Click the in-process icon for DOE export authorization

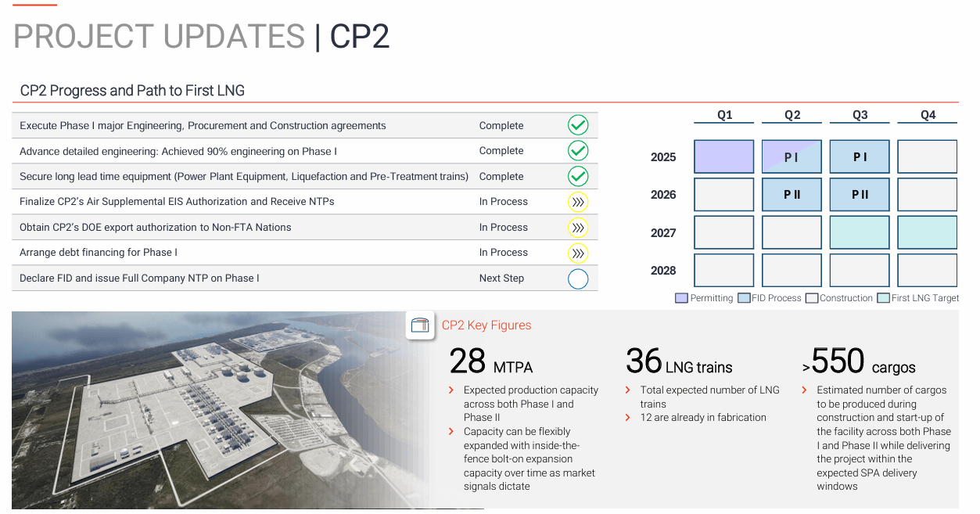point(578,227)
